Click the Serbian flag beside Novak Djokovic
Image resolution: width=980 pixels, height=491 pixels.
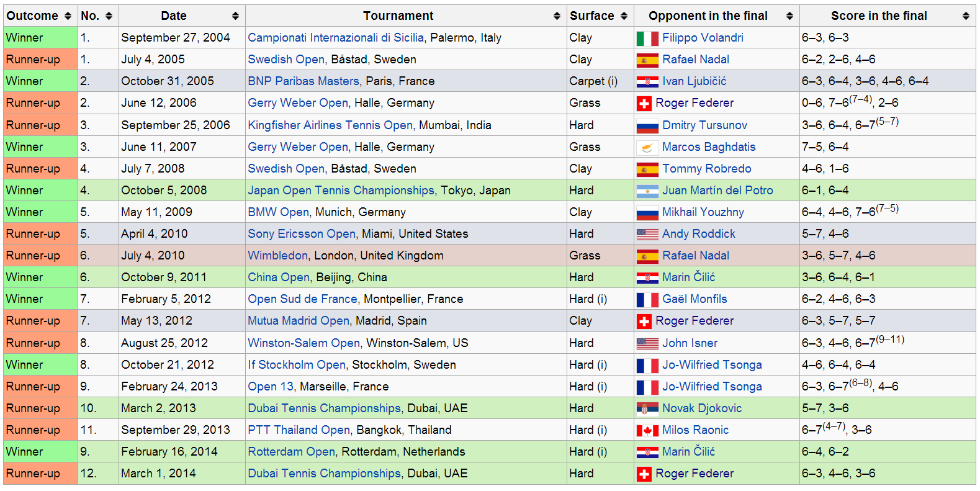pos(647,409)
